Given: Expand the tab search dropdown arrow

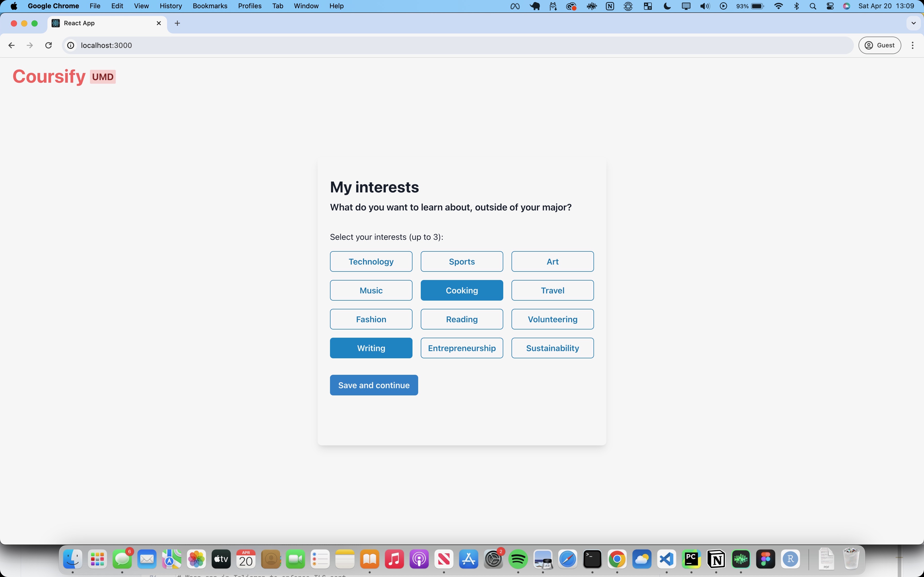Looking at the screenshot, I should click(913, 23).
